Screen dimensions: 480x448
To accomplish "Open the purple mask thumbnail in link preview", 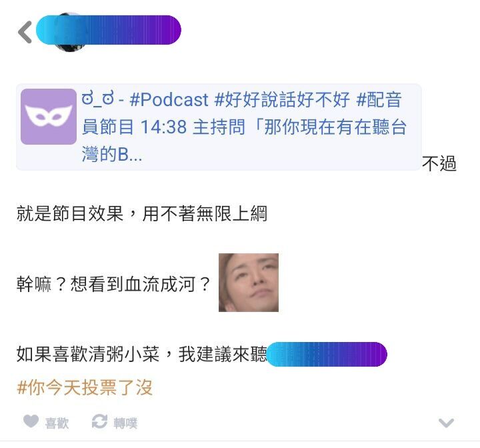I will tap(49, 117).
